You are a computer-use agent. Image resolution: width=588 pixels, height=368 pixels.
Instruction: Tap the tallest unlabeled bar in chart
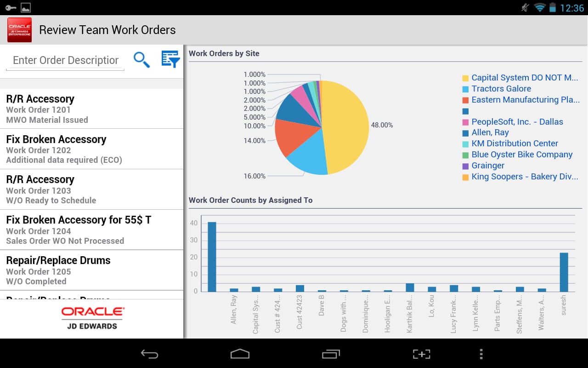pos(212,257)
